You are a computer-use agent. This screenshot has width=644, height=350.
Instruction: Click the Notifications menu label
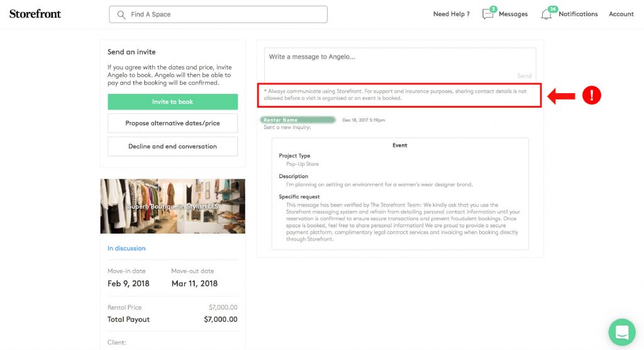[578, 14]
